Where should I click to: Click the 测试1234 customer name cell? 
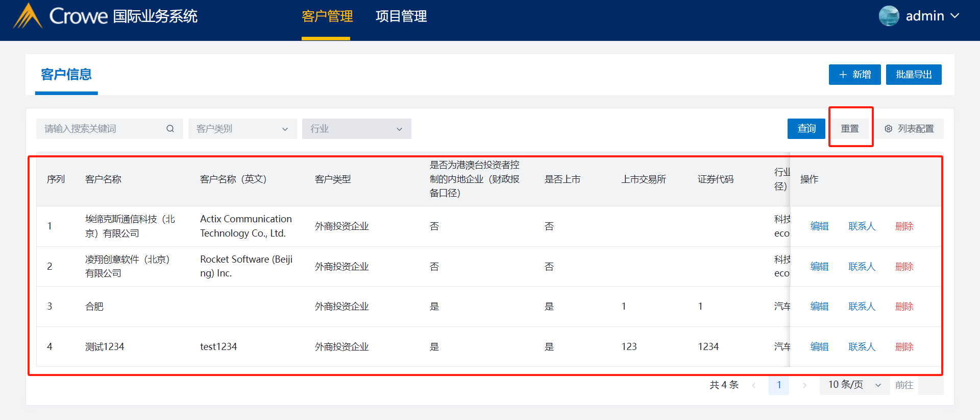tap(105, 347)
